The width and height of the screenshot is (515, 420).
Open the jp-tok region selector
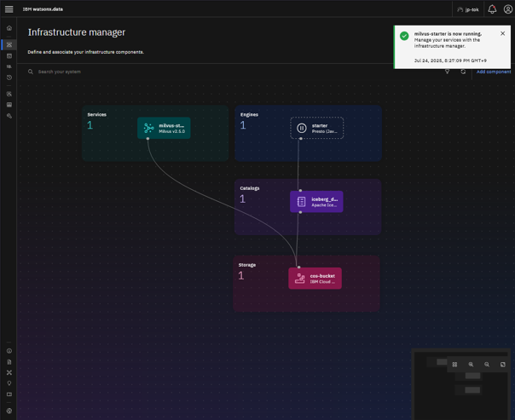tap(468, 9)
